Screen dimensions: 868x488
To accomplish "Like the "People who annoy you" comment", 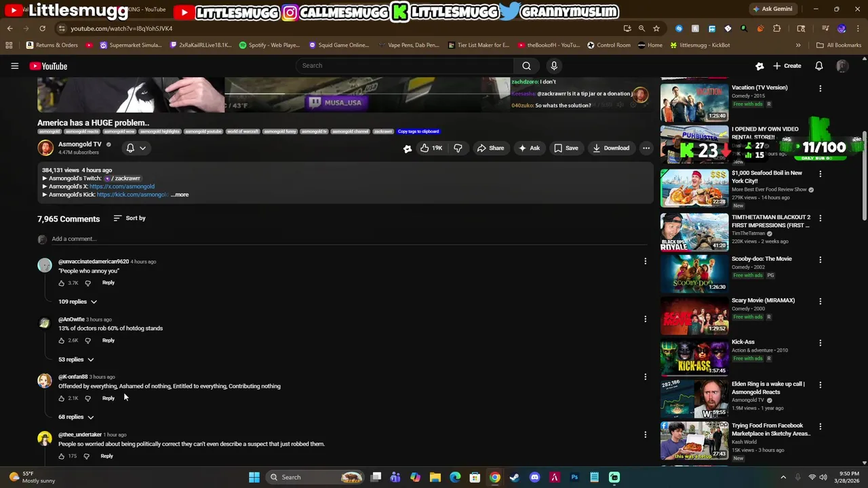I will 61,283.
